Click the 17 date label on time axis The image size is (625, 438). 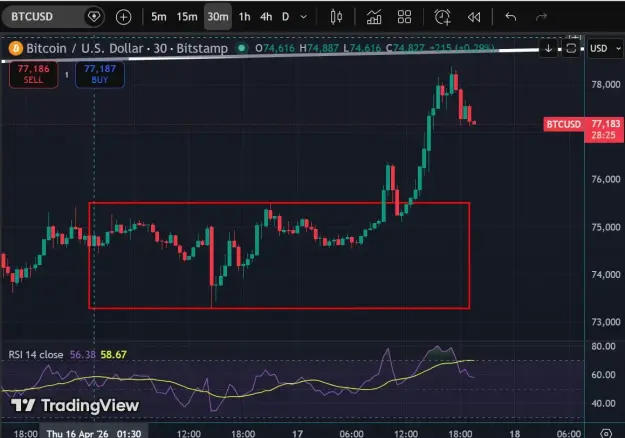(297, 433)
